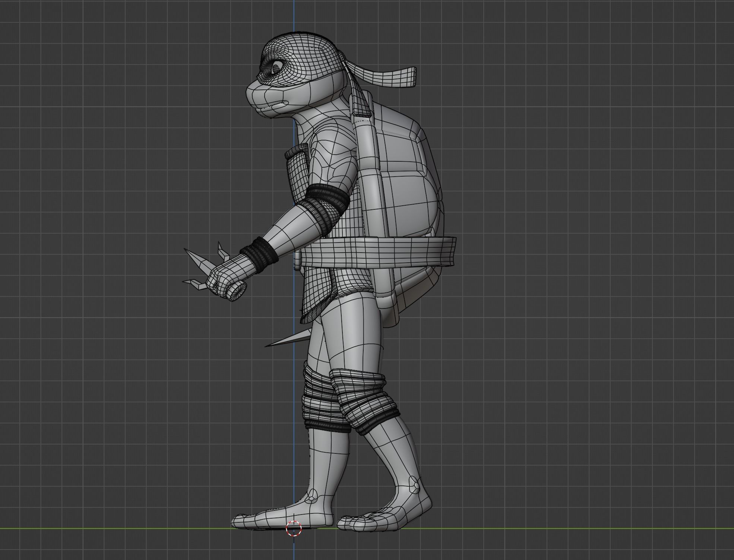The width and height of the screenshot is (734, 560).
Task: Select the waist belt around the shell
Action: click(379, 253)
